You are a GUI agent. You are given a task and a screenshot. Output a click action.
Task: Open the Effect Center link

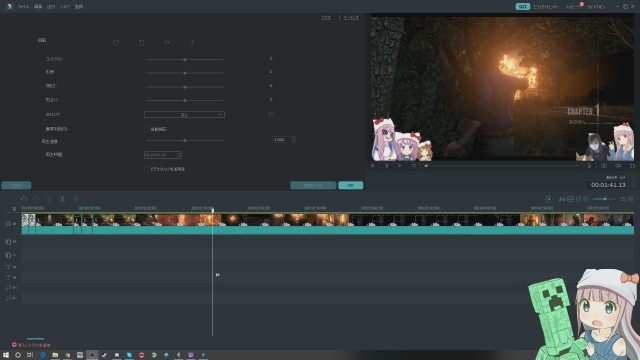pyautogui.click(x=546, y=7)
